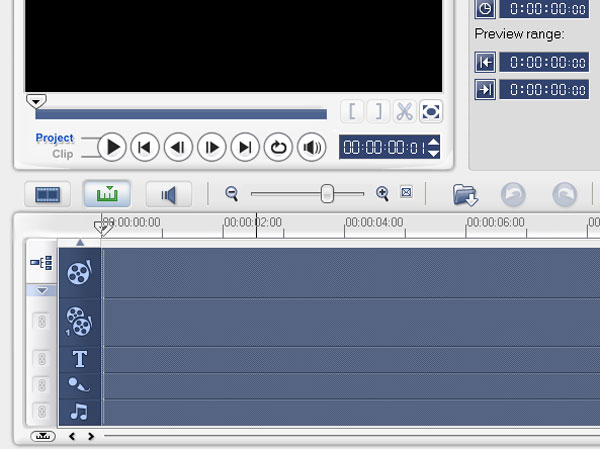Toggle ripple lock for Voice Track

pyautogui.click(x=42, y=385)
